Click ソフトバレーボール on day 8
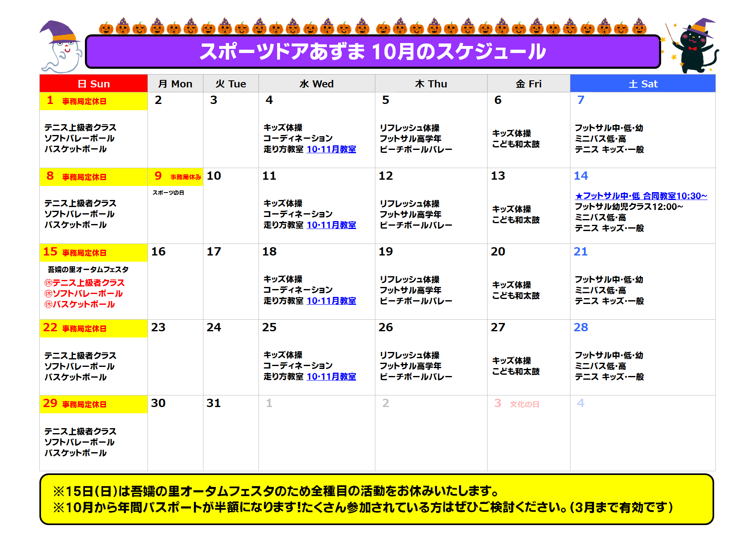This screenshot has height=547, width=756. [x=80, y=214]
